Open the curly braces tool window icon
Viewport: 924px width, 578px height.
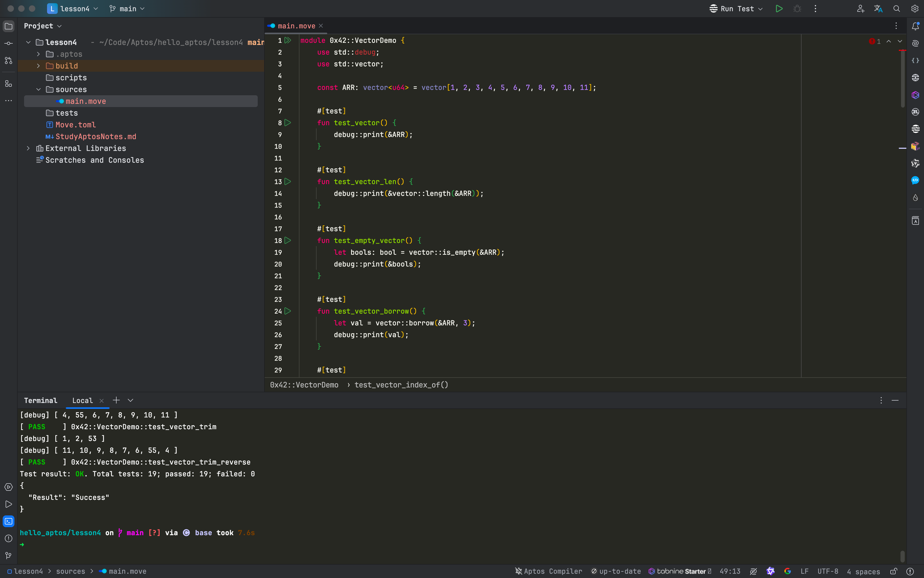coord(915,60)
